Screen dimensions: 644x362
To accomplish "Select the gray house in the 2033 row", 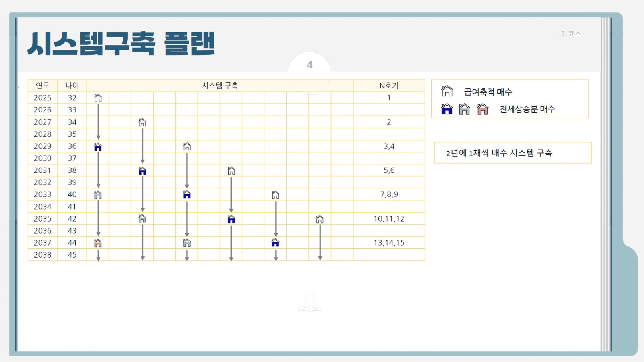I will click(x=98, y=195).
